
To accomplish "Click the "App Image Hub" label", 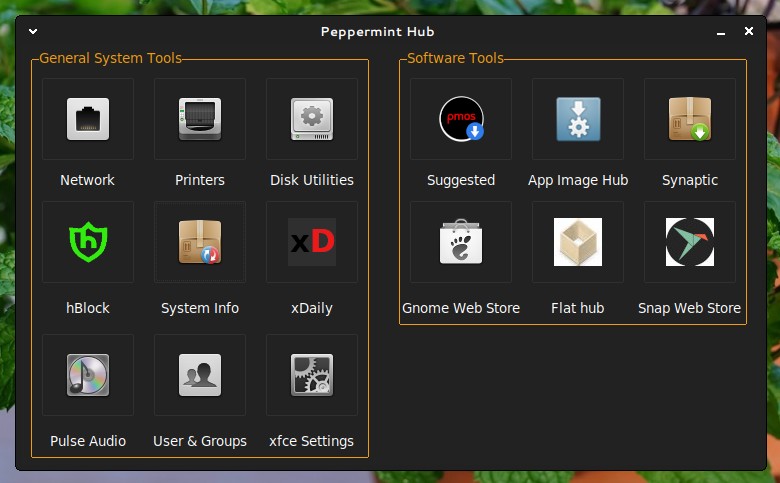I will (x=578, y=180).
